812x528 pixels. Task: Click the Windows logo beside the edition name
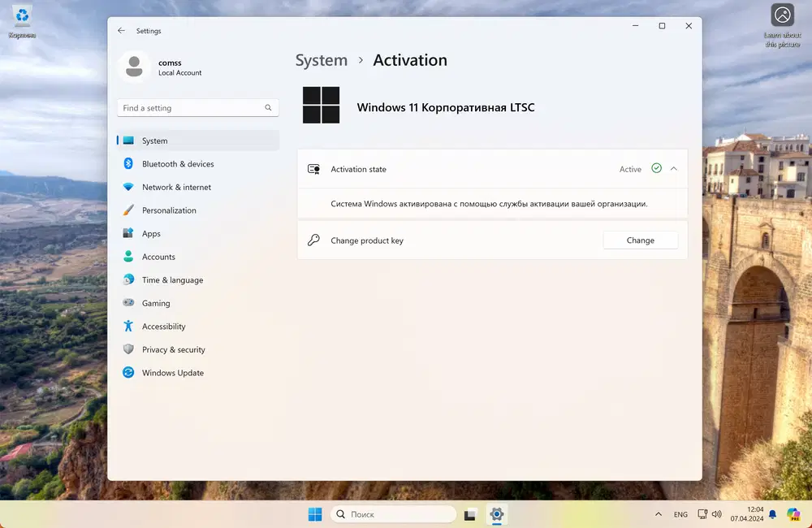(x=321, y=105)
